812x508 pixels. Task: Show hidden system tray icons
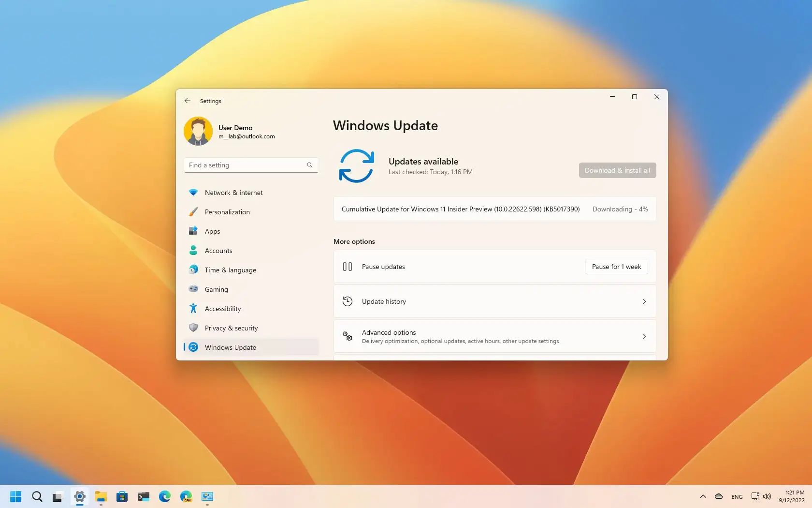click(703, 496)
